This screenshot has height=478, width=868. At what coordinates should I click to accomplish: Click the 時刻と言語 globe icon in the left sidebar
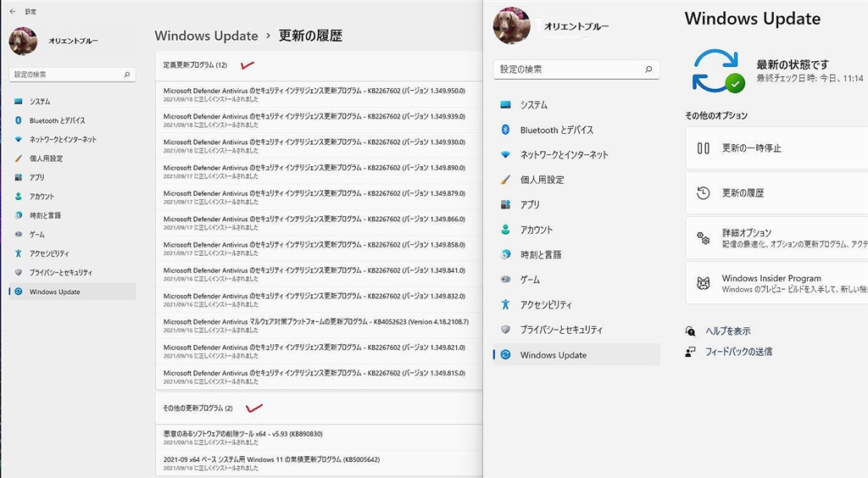[x=19, y=215]
